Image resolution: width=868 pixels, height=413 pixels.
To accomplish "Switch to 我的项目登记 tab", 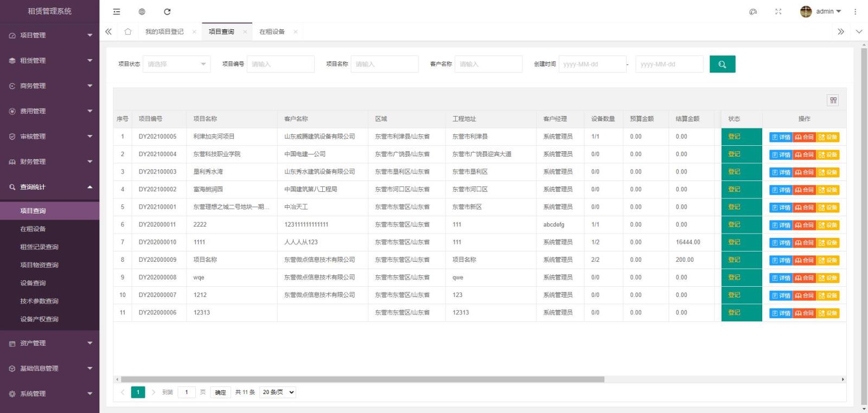I will coord(164,32).
